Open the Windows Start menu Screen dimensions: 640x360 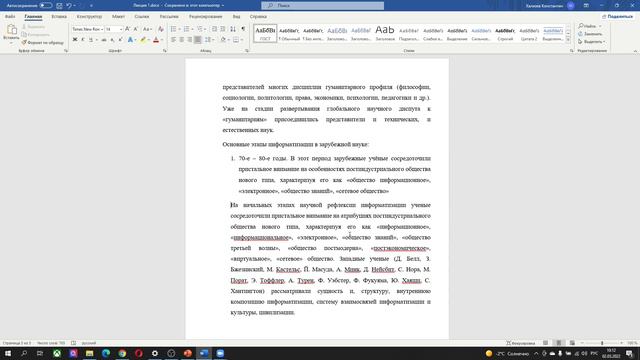(8, 353)
